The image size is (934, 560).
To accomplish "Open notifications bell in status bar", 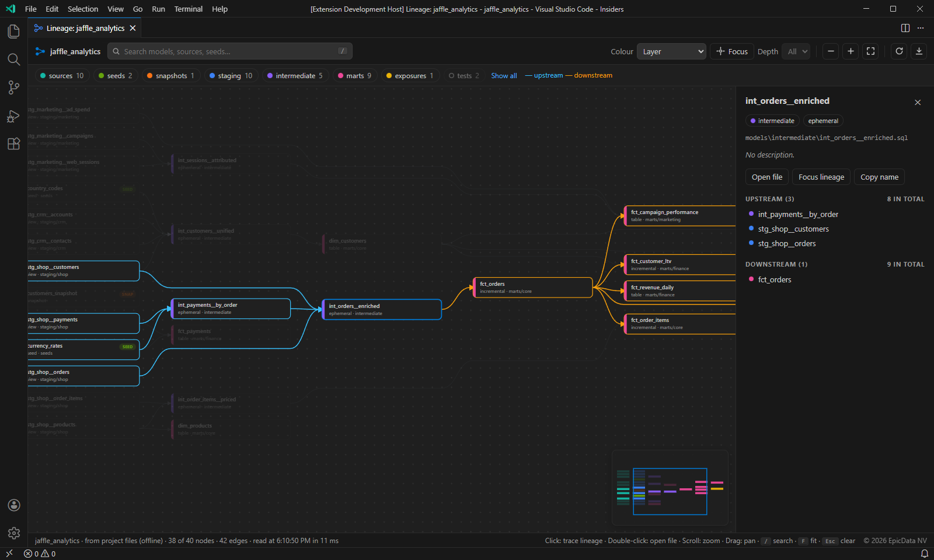I will click(x=924, y=554).
